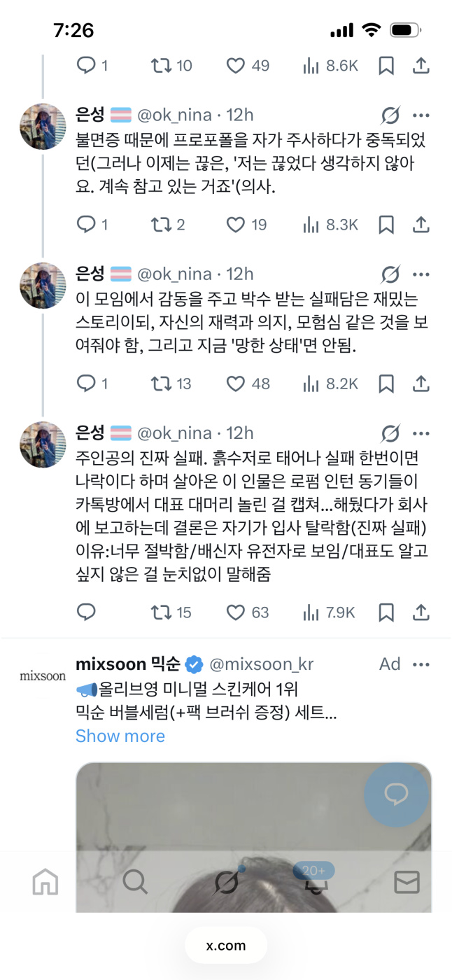Like the tweet with 19 likes
This screenshot has height=980, width=452.
coord(236,225)
